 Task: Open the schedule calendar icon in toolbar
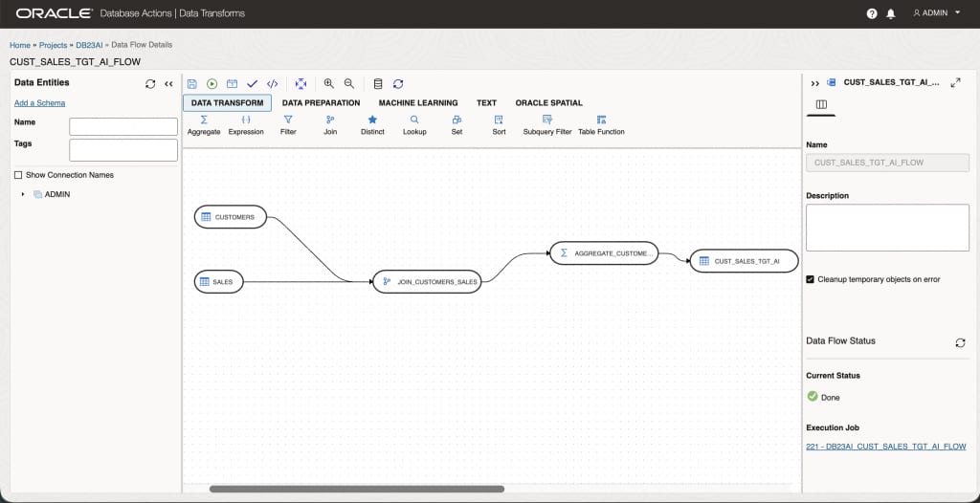click(x=232, y=84)
